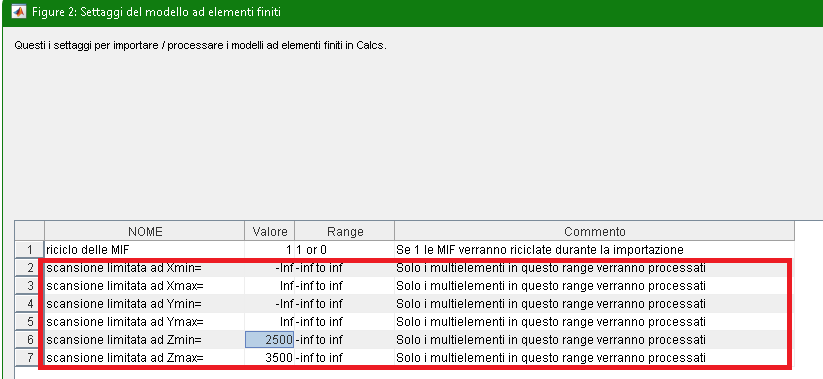This screenshot has width=823, height=379.
Task: Click the 'scansione limitata ad Zmin=' name cell
Action: point(145,340)
